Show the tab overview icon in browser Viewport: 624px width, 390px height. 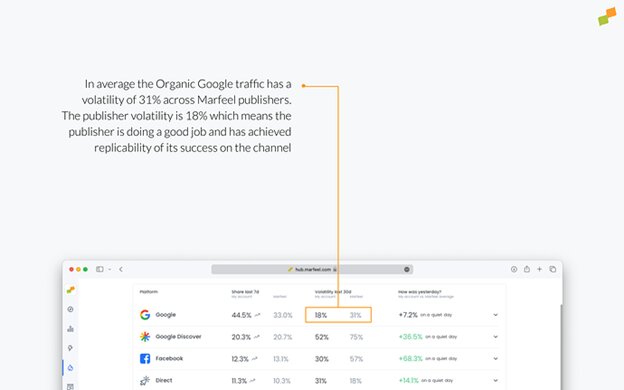tap(553, 269)
